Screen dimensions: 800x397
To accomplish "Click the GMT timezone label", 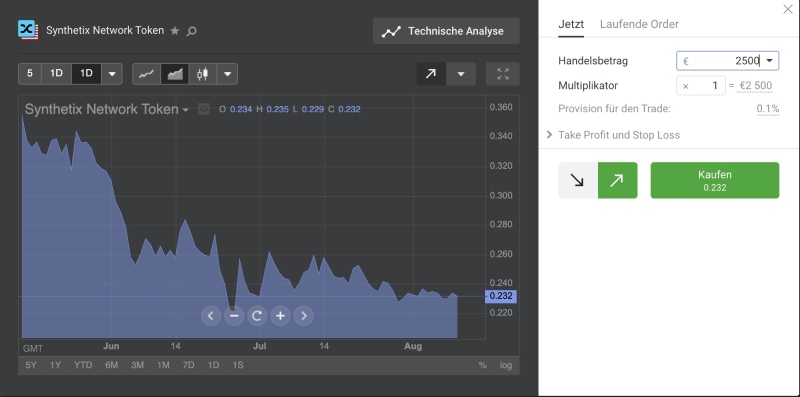I will 33,348.
